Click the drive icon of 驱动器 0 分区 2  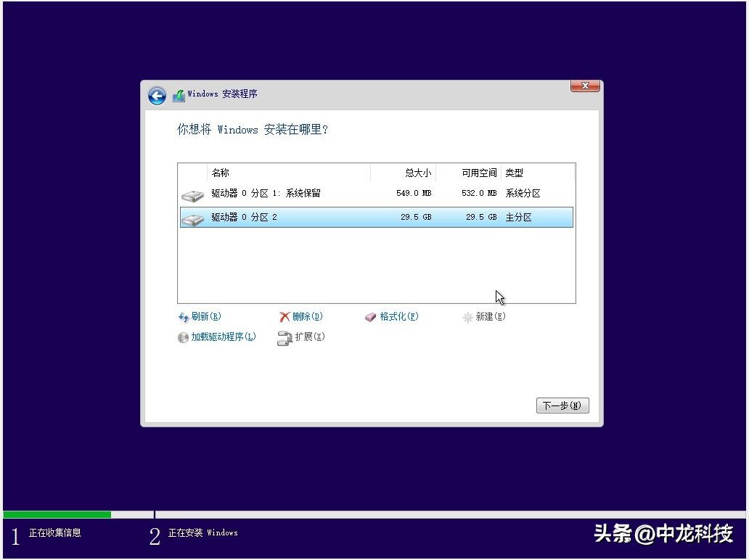tap(192, 217)
